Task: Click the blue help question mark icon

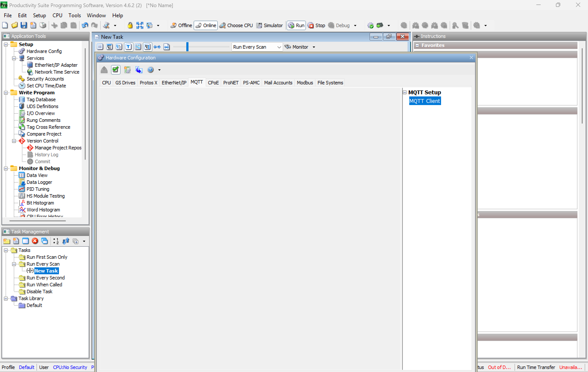Action: click(x=150, y=70)
